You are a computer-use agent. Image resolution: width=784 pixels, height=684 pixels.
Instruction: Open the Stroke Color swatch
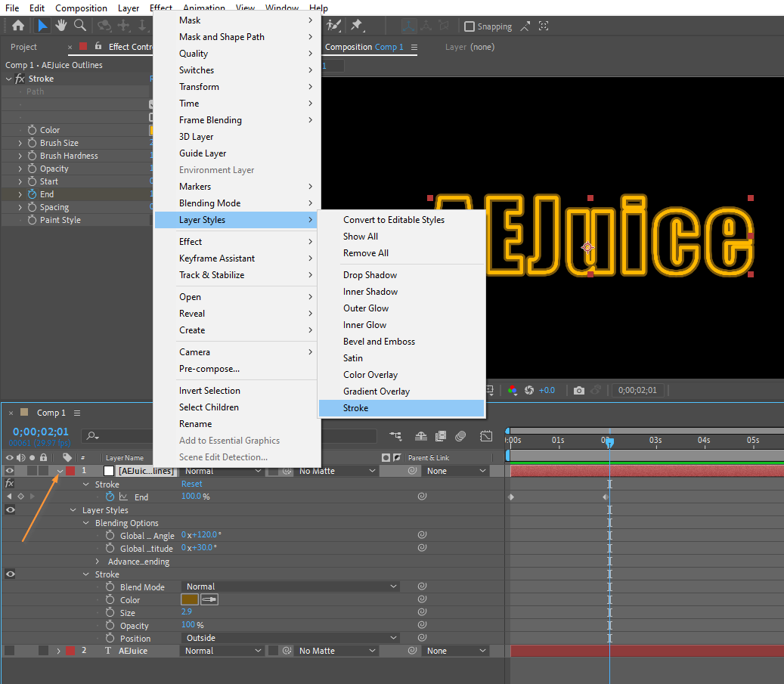(190, 599)
